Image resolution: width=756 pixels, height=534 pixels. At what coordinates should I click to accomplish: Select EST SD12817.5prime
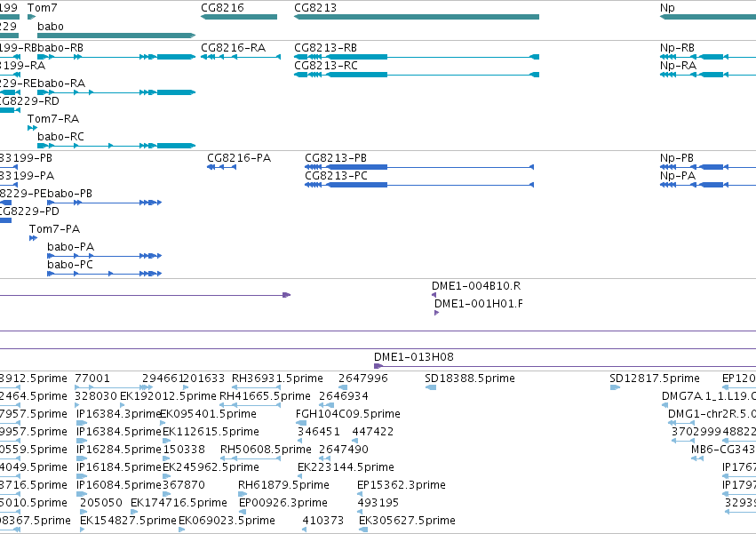point(615,387)
